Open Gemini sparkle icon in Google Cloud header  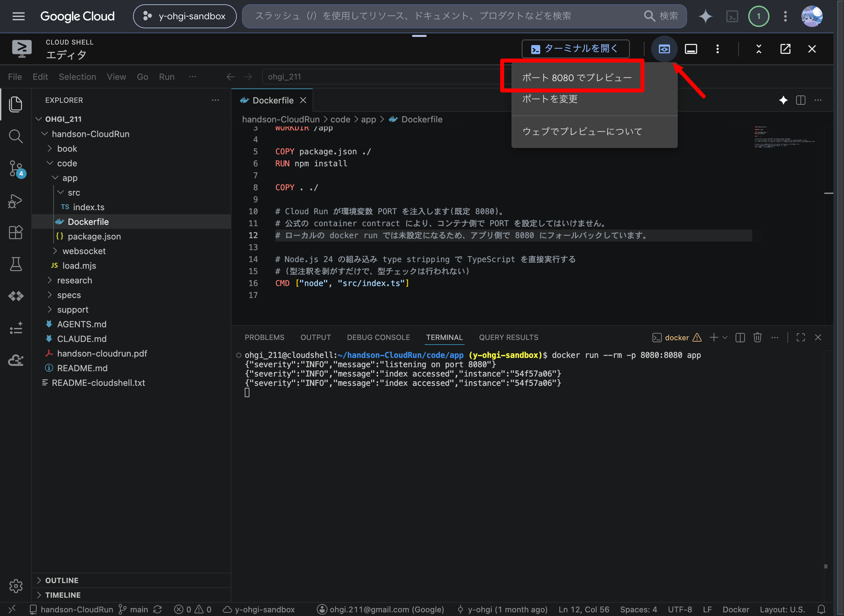[x=705, y=16]
